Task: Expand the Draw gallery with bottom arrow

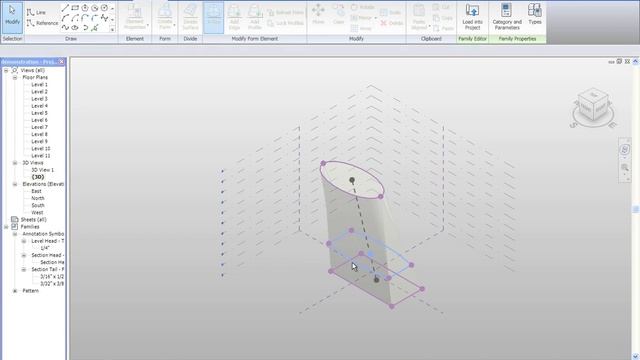Action: coord(112,29)
